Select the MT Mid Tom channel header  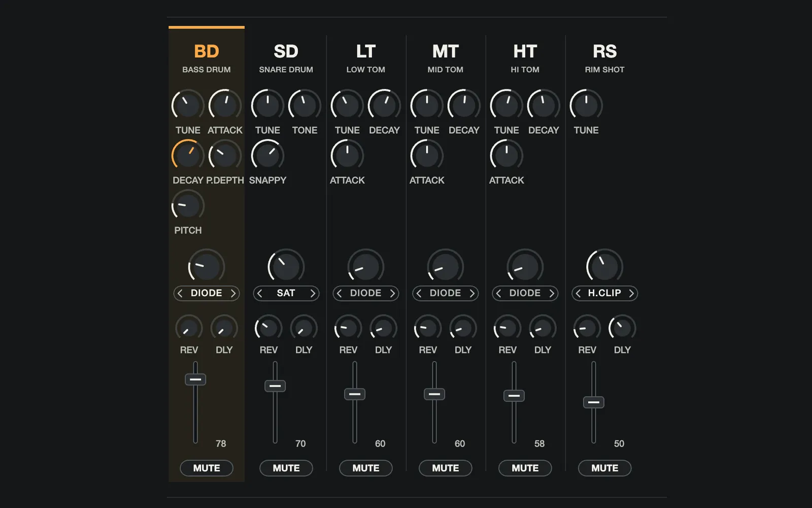click(446, 58)
